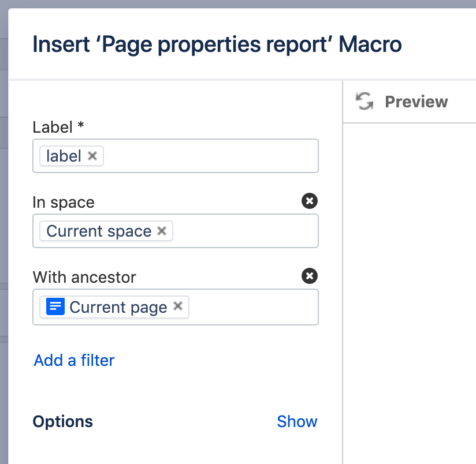
Task: Click the Options heading
Action: click(62, 421)
